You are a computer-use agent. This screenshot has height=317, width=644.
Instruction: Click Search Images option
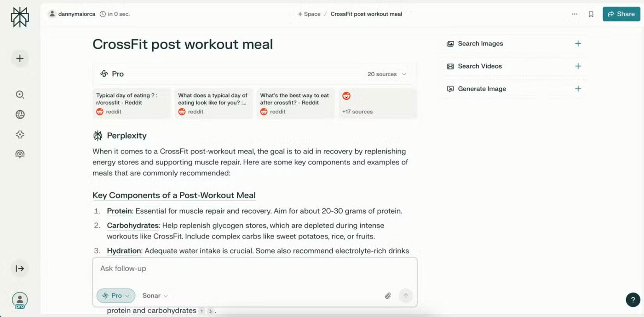[x=480, y=44]
